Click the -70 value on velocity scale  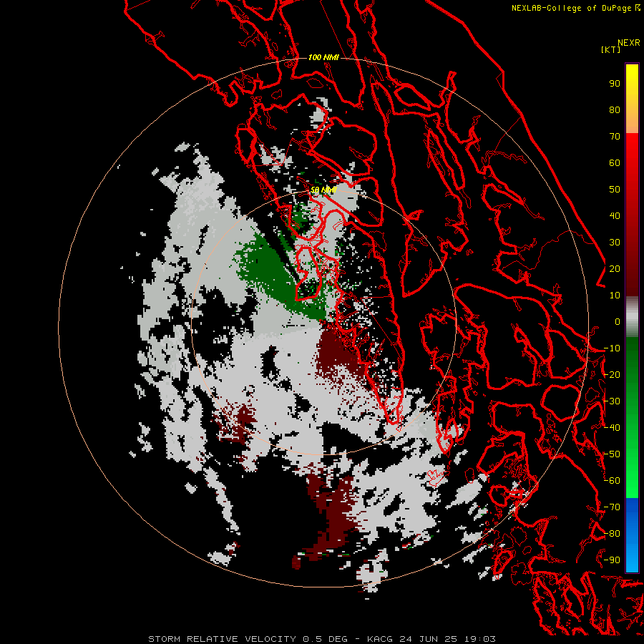[x=612, y=507]
